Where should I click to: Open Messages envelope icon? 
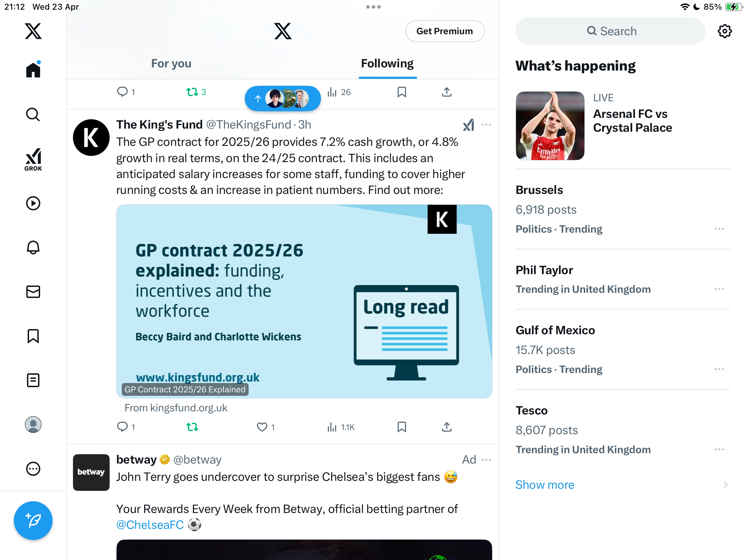click(33, 292)
